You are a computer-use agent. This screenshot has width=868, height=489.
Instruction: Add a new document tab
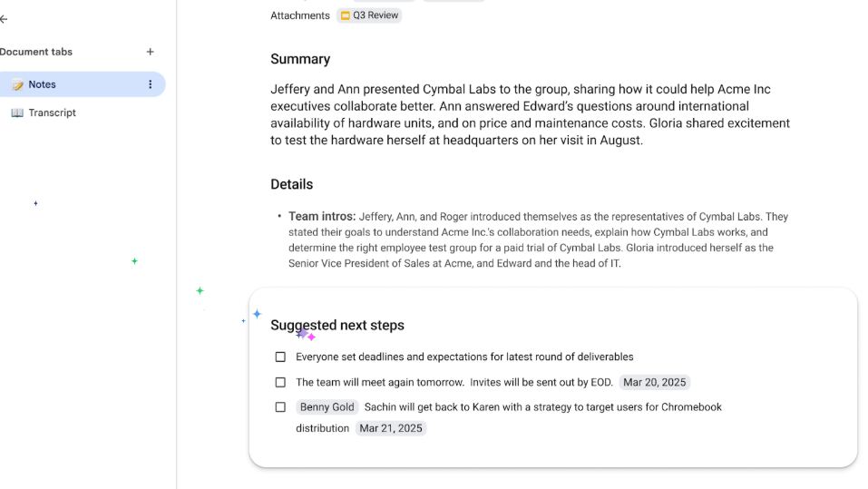pyautogui.click(x=151, y=52)
